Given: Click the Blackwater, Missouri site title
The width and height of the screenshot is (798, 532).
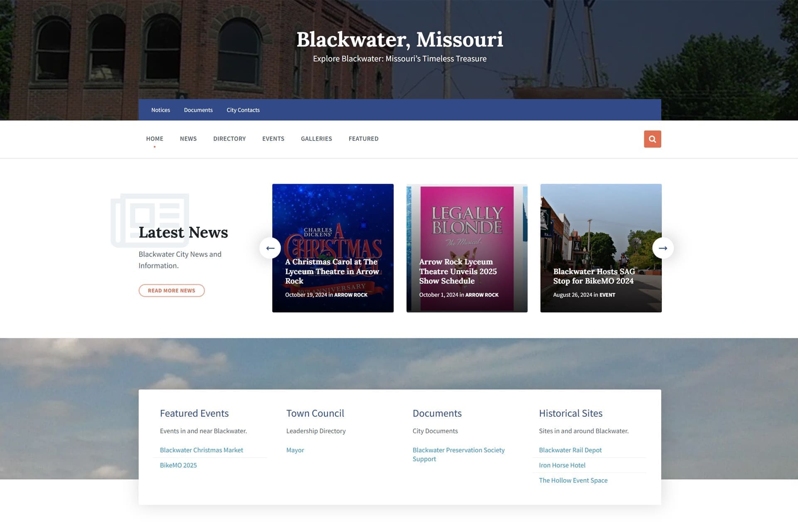Looking at the screenshot, I should pos(399,39).
